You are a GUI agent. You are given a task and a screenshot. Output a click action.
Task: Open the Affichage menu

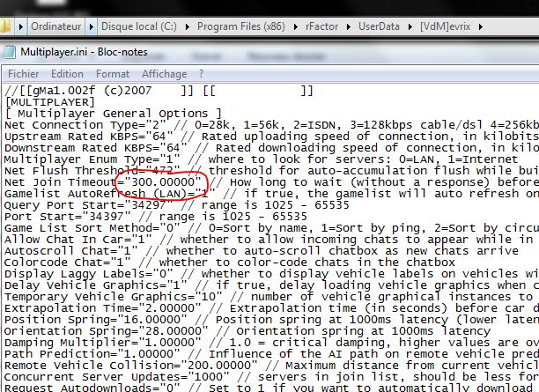coord(165,74)
